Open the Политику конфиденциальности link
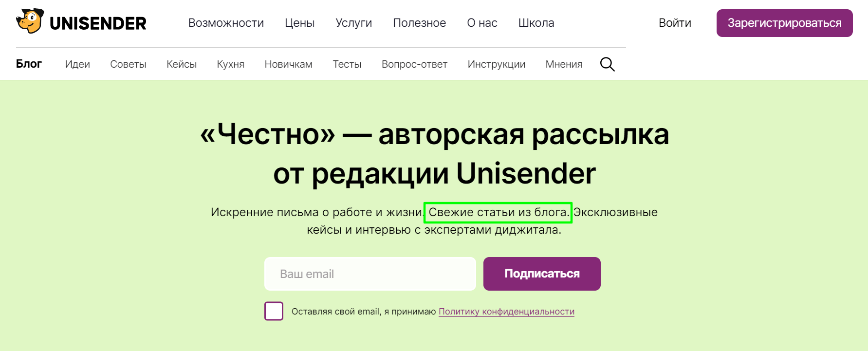 coord(506,312)
